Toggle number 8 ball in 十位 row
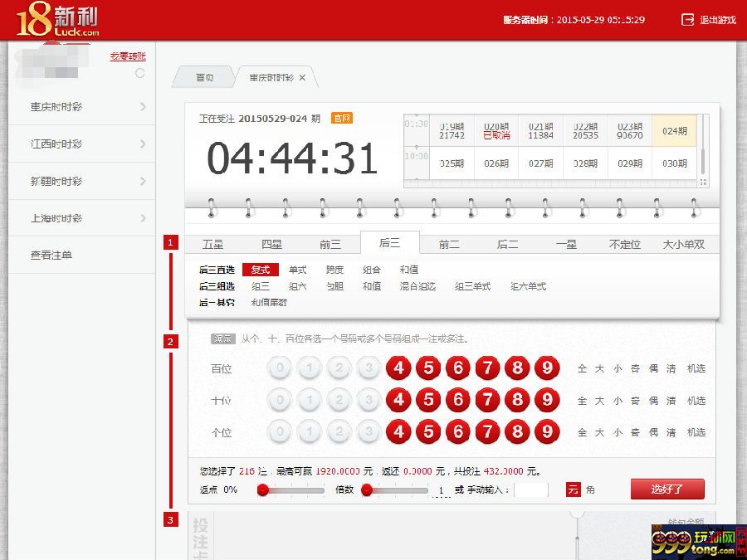The width and height of the screenshot is (747, 560). click(517, 400)
